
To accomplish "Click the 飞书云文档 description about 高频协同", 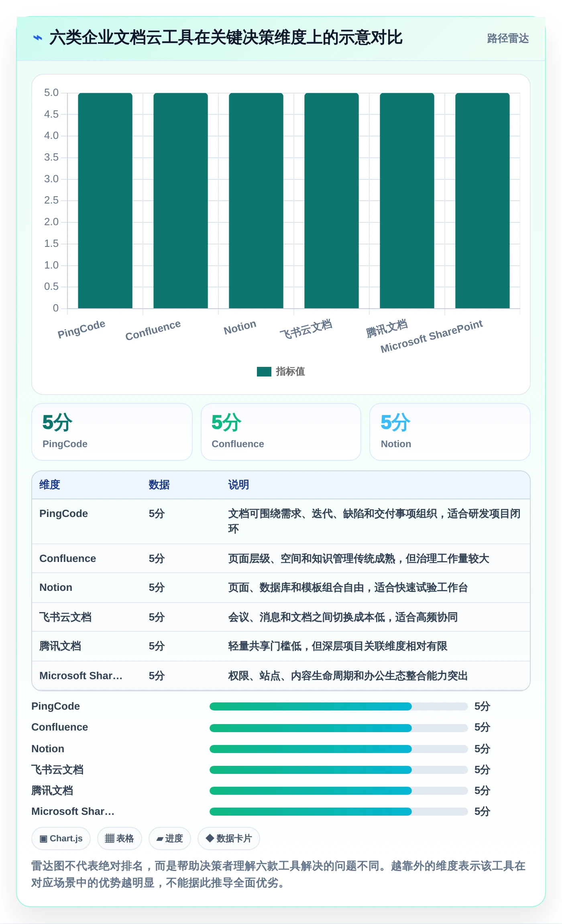I will click(343, 617).
